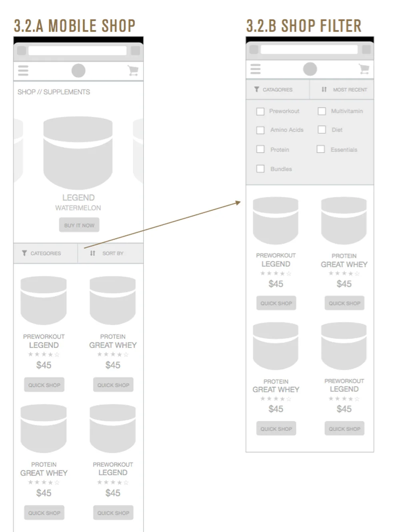Check the Amino Acids checkbox
The image size is (400, 532).
pos(260,130)
